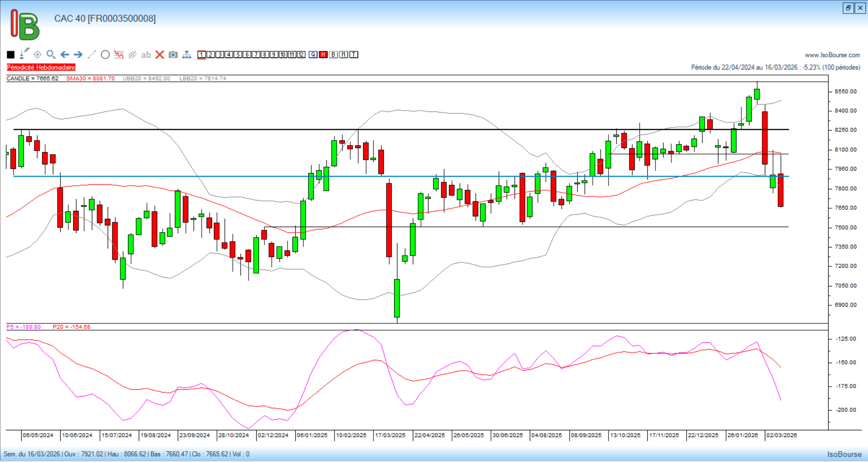Click the black color swatch square

(11, 55)
